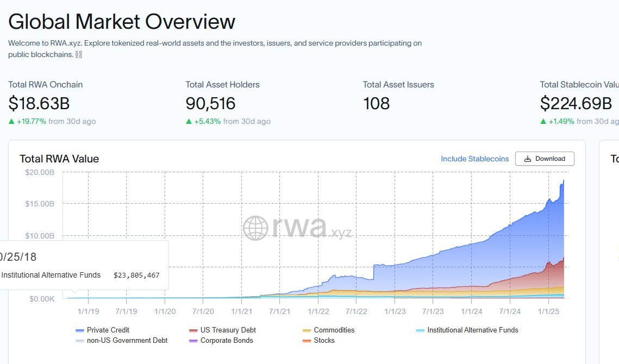Click the $15.00B y-axis label

[x=40, y=204]
